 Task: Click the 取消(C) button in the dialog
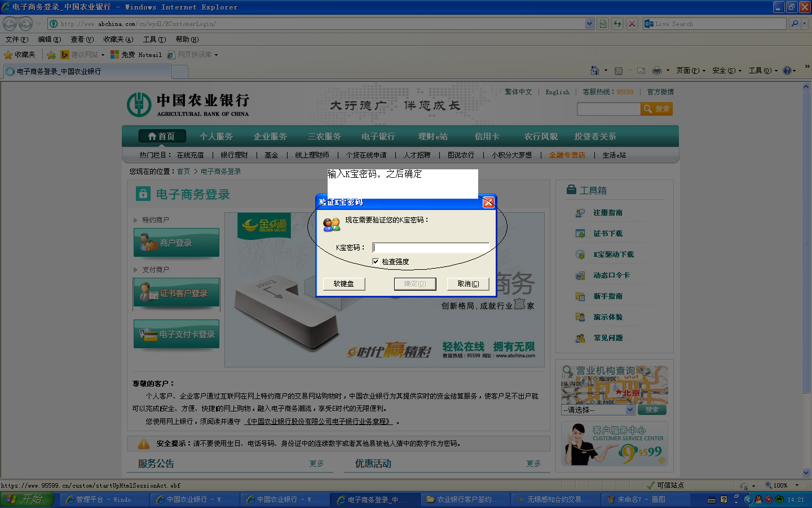[468, 284]
